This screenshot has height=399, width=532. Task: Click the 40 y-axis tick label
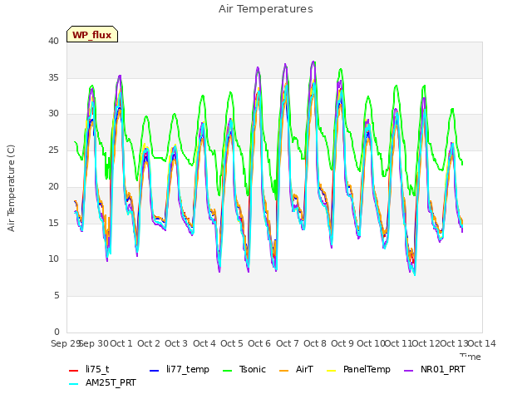coord(53,41)
